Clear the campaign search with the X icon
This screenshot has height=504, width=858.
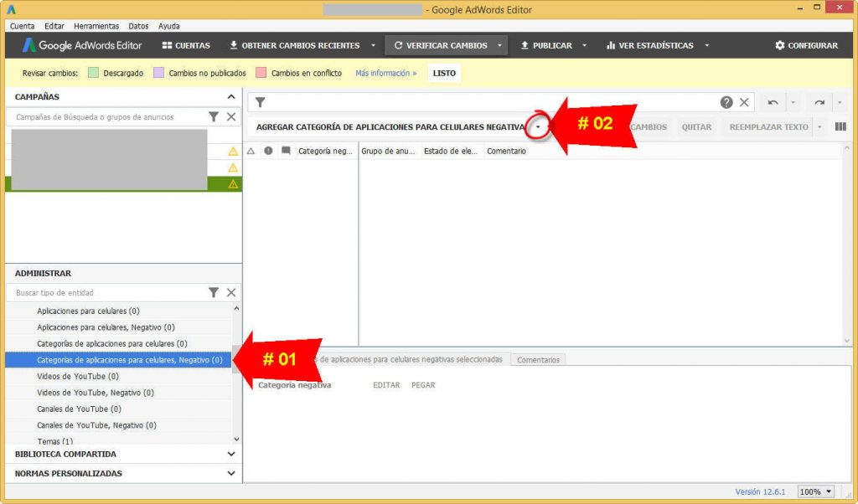pyautogui.click(x=231, y=117)
